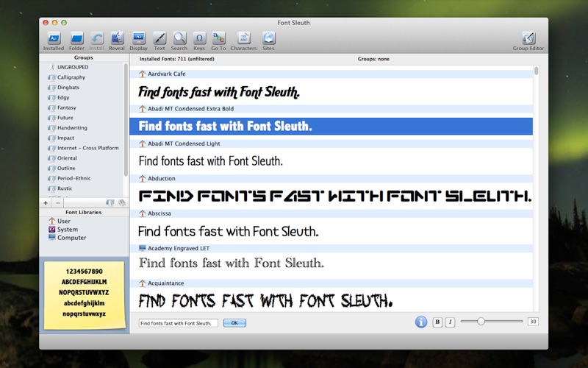Click the Groups panel header
This screenshot has width=588, height=368.
(x=84, y=58)
